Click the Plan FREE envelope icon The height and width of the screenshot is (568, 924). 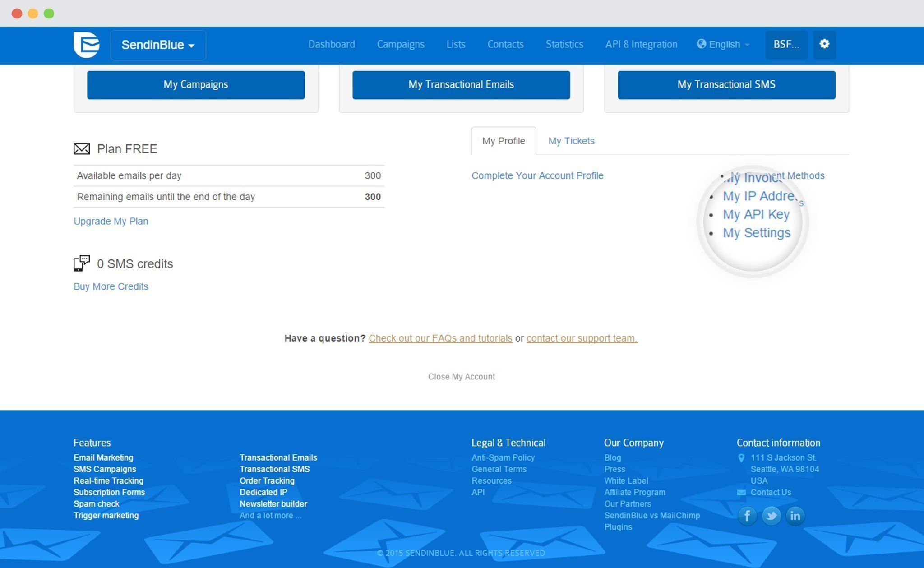82,149
